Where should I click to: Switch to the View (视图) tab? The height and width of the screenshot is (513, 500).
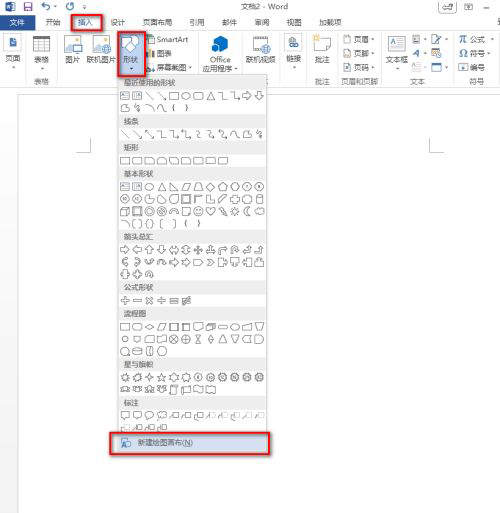pyautogui.click(x=294, y=22)
